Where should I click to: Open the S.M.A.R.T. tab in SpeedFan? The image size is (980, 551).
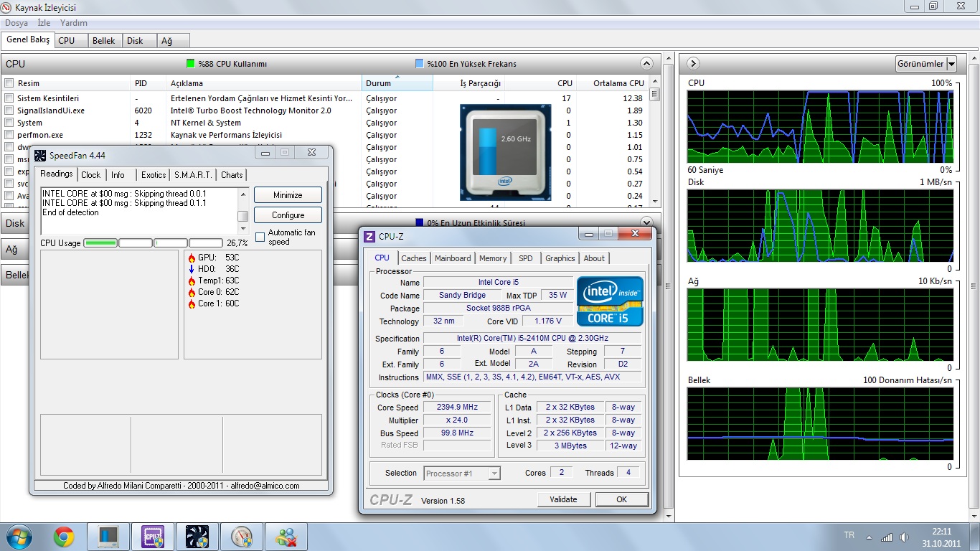pyautogui.click(x=194, y=175)
